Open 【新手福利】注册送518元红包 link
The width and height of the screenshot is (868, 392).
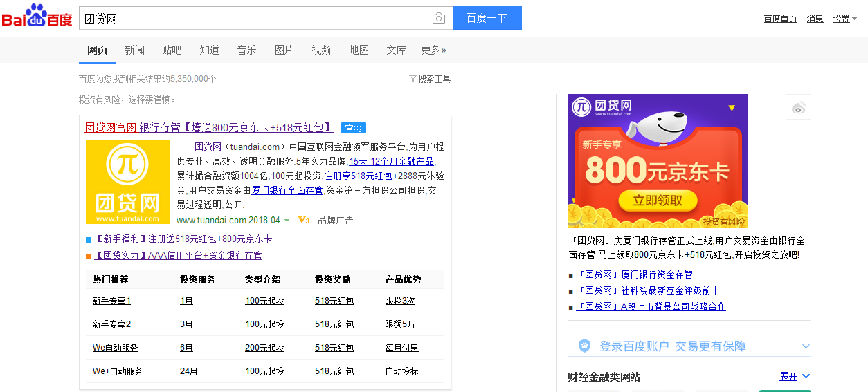coord(183,239)
